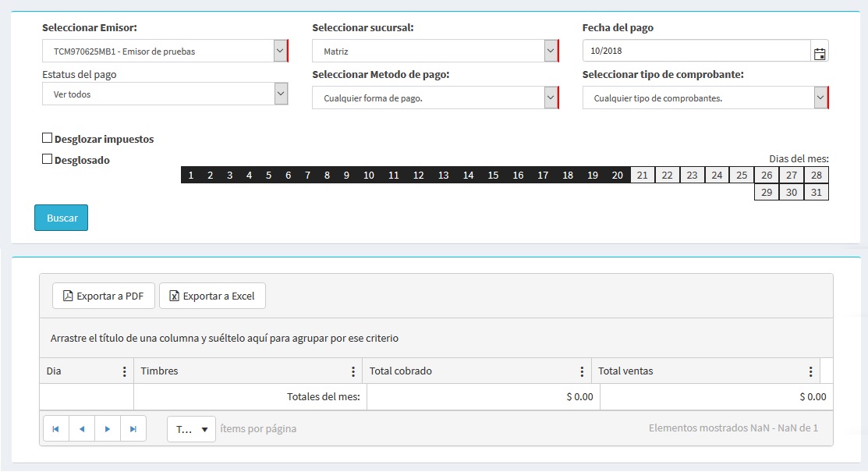Toggle day 21 in Dias del mes
868x472 pixels.
click(642, 176)
